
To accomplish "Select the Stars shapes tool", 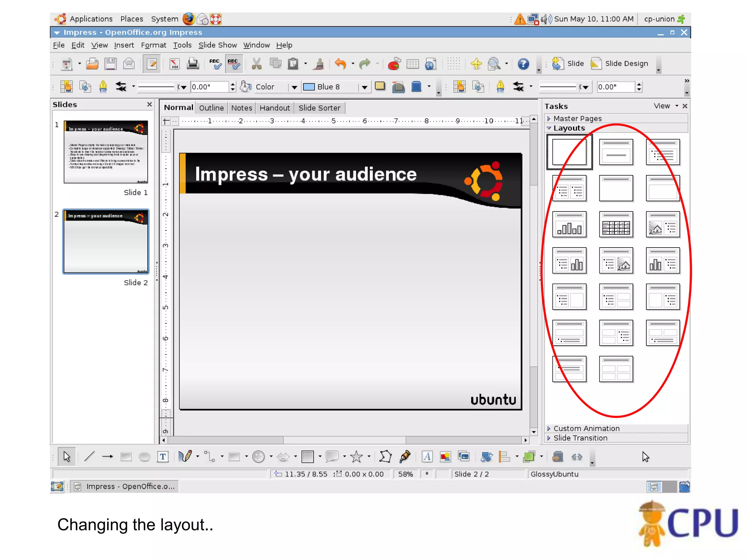I will (x=356, y=456).
